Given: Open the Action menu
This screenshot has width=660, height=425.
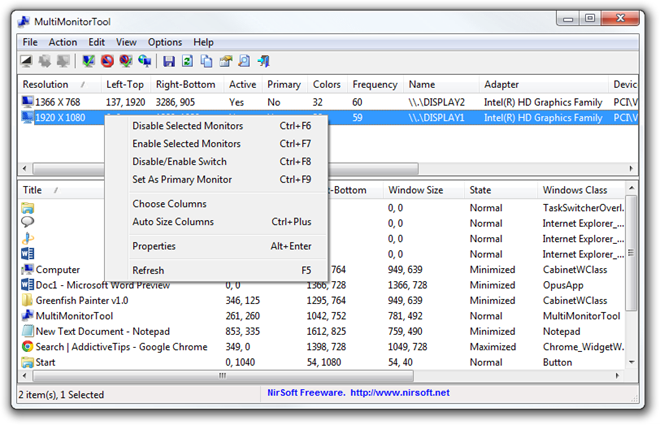Looking at the screenshot, I should pos(63,42).
